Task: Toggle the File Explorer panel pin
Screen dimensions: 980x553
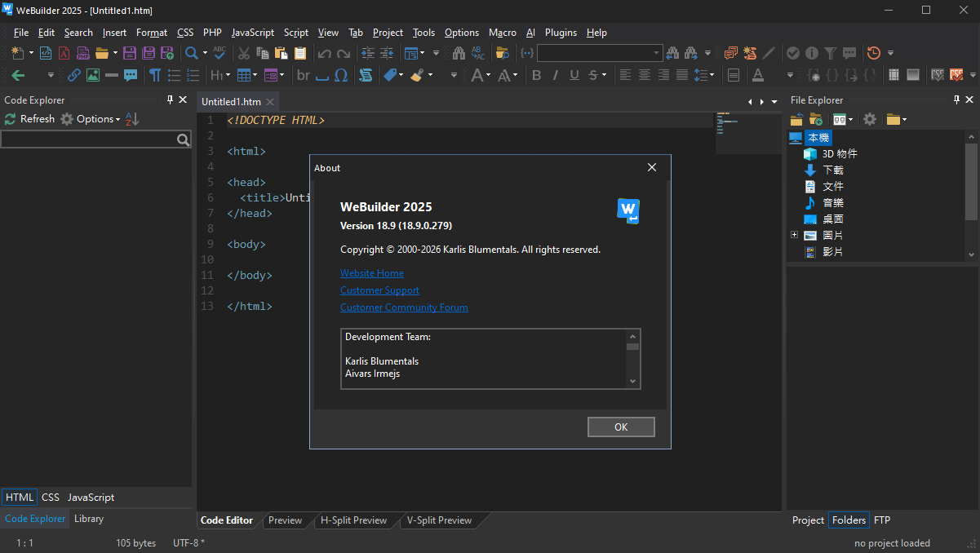Action: point(957,100)
